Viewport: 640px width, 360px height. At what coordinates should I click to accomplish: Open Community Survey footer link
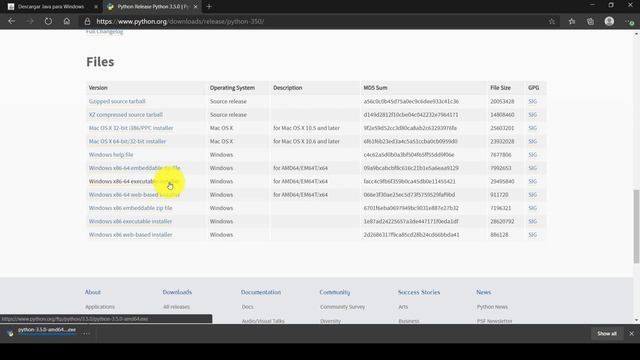(x=342, y=307)
